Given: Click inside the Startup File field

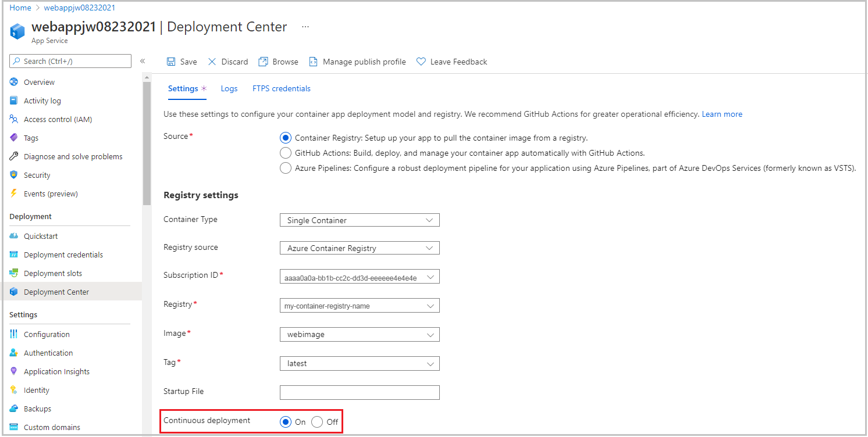Looking at the screenshot, I should pos(359,392).
